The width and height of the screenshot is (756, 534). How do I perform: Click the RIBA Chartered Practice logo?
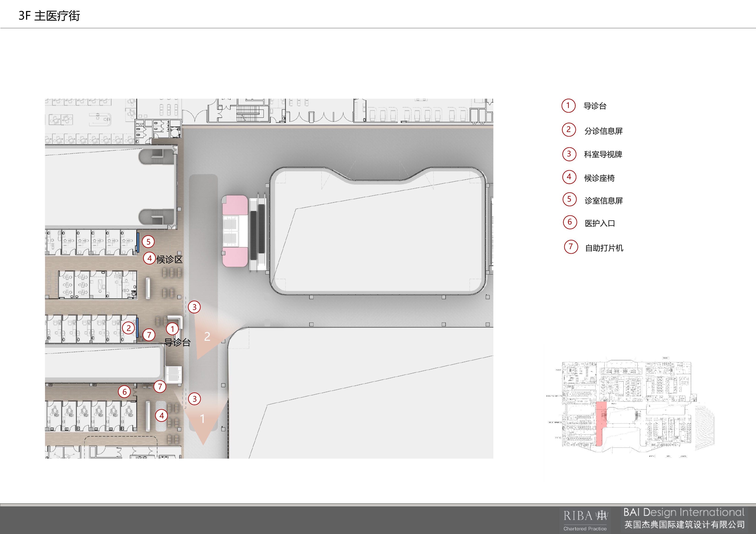pyautogui.click(x=585, y=520)
